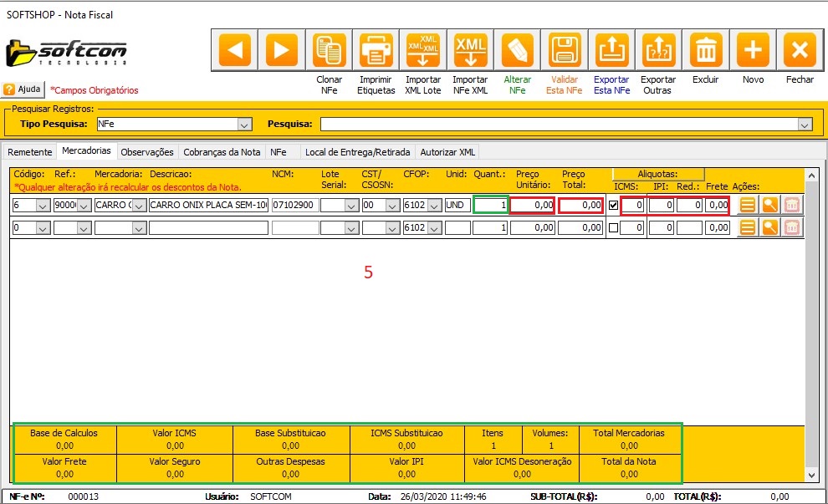The width and height of the screenshot is (828, 504).
Task: Click the Ajuda help button
Action: pos(23,89)
